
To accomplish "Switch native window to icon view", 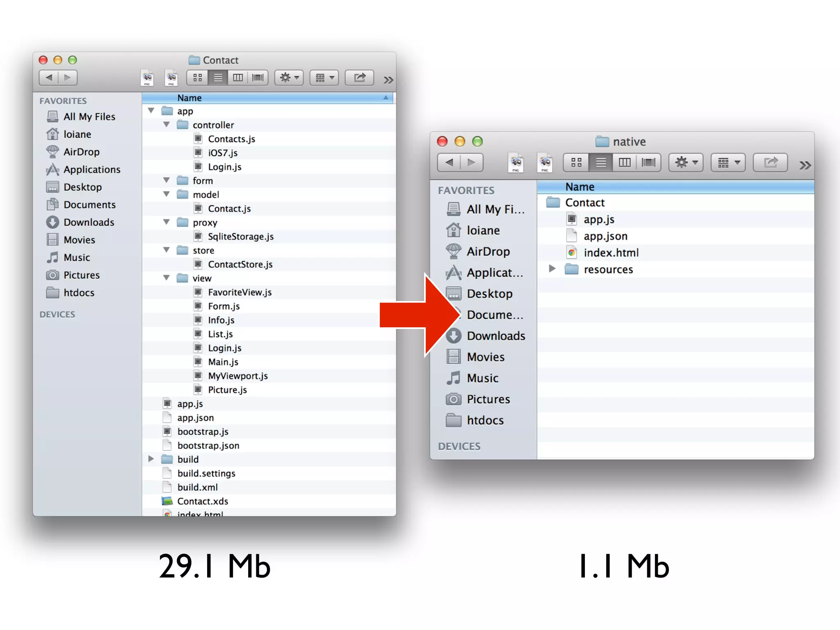I will click(576, 162).
